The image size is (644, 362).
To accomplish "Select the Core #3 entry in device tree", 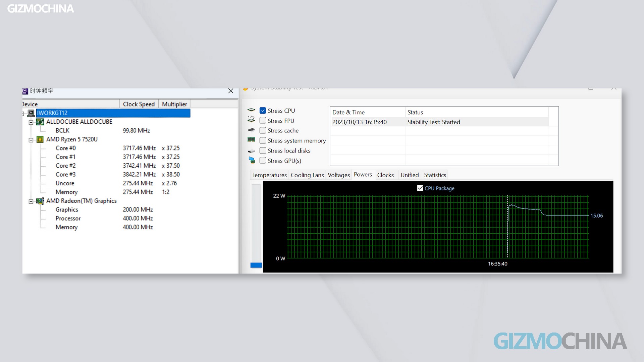I will 66,174.
